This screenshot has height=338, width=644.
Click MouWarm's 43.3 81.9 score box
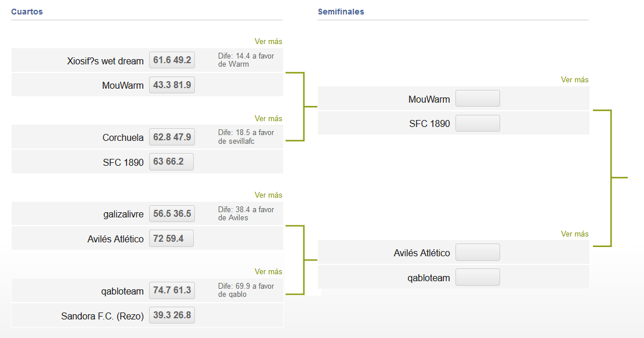click(x=172, y=85)
